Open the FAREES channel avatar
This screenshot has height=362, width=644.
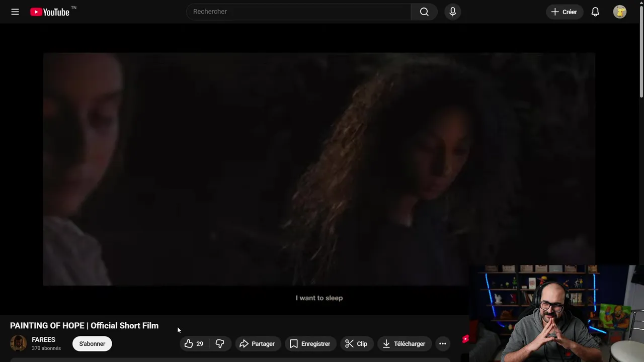click(19, 343)
